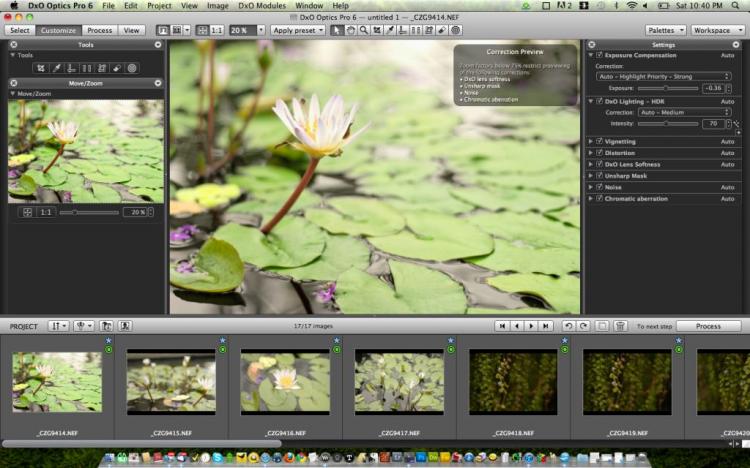
Task: Select the hand pan tool in toolbar
Action: click(x=351, y=30)
